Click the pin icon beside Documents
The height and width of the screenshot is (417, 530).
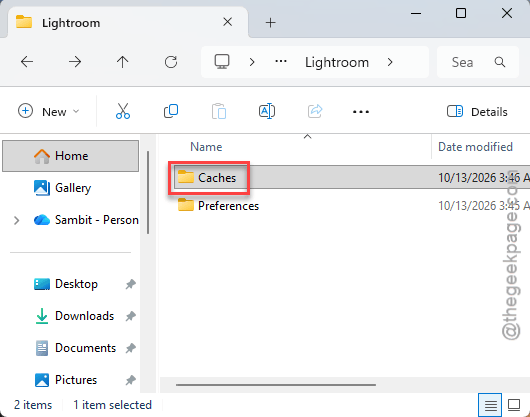[130, 348]
